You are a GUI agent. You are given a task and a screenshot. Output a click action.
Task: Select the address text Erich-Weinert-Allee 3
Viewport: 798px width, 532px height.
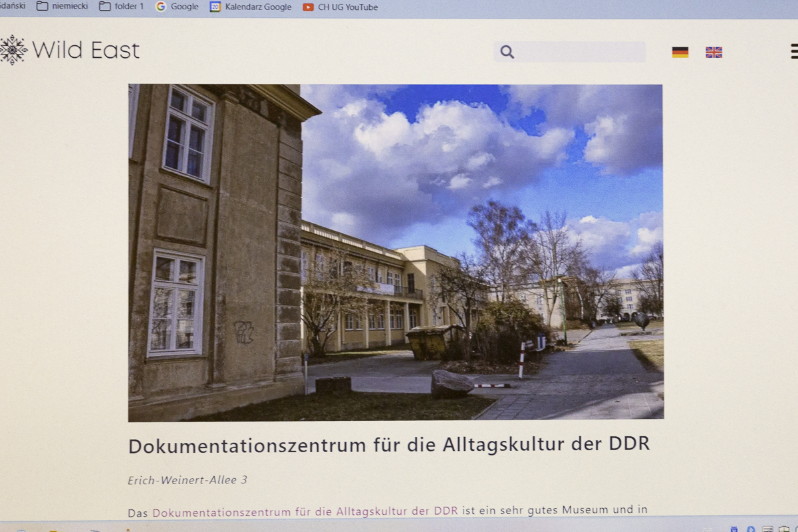pyautogui.click(x=188, y=479)
